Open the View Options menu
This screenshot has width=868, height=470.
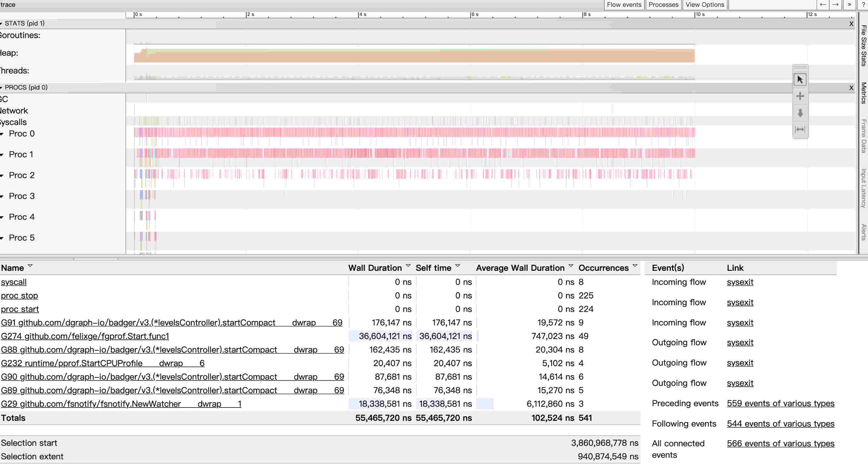(x=705, y=5)
